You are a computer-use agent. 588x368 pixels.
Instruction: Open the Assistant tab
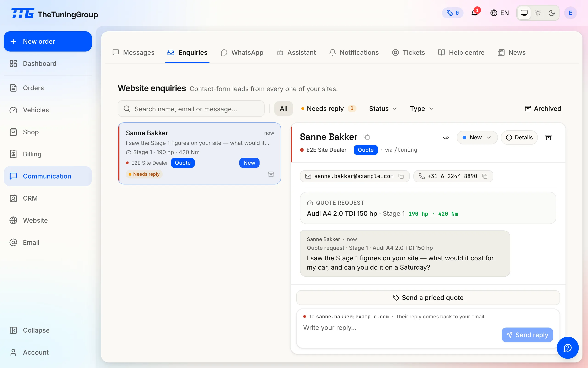[x=296, y=53]
